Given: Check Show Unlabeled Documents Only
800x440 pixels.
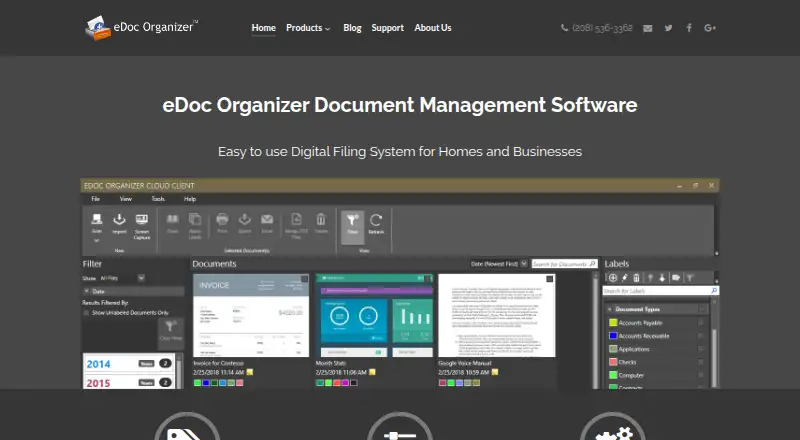Looking at the screenshot, I should 86,312.
